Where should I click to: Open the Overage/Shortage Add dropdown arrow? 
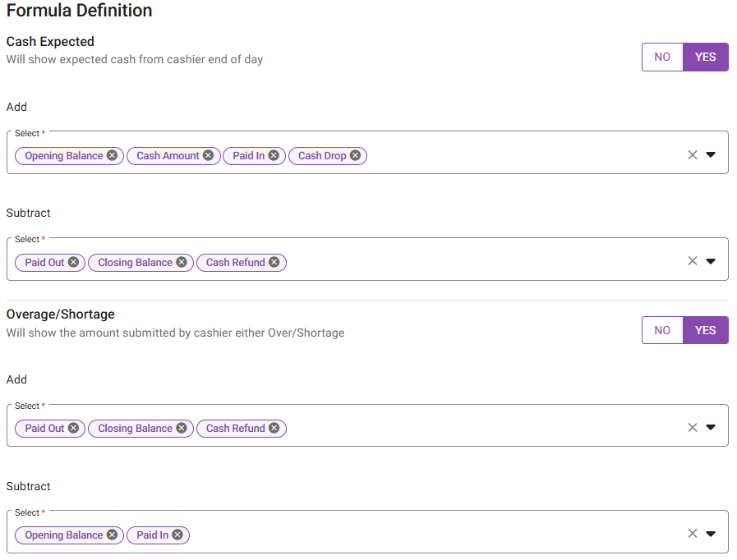(x=711, y=427)
